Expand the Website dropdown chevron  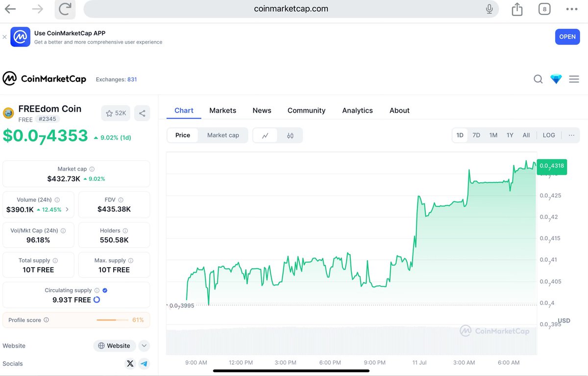tap(144, 346)
